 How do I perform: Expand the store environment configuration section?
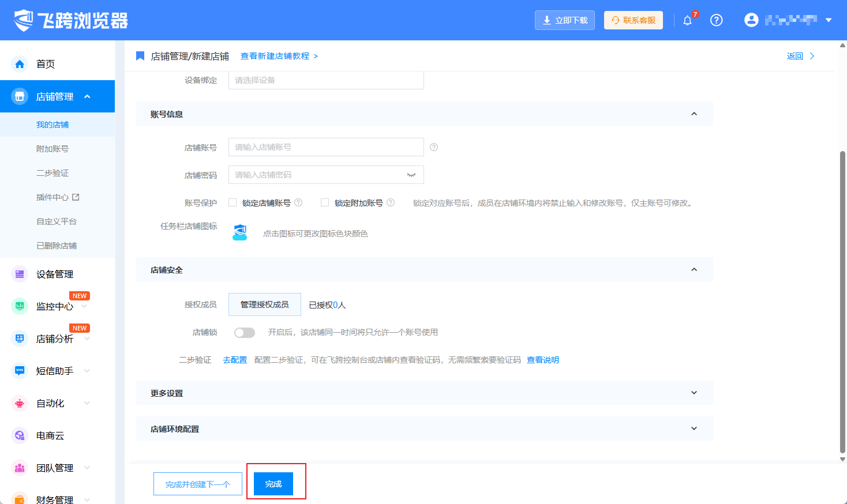pos(694,428)
